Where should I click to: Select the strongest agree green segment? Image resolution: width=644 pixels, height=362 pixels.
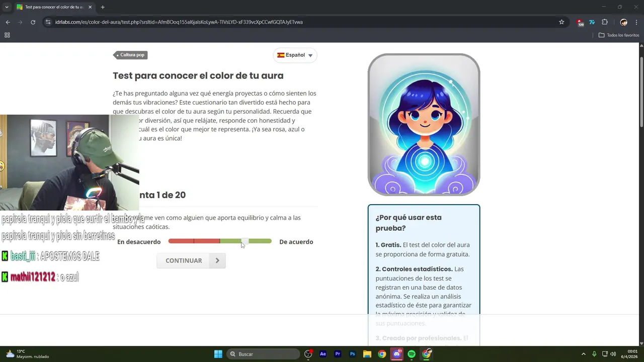click(259, 241)
